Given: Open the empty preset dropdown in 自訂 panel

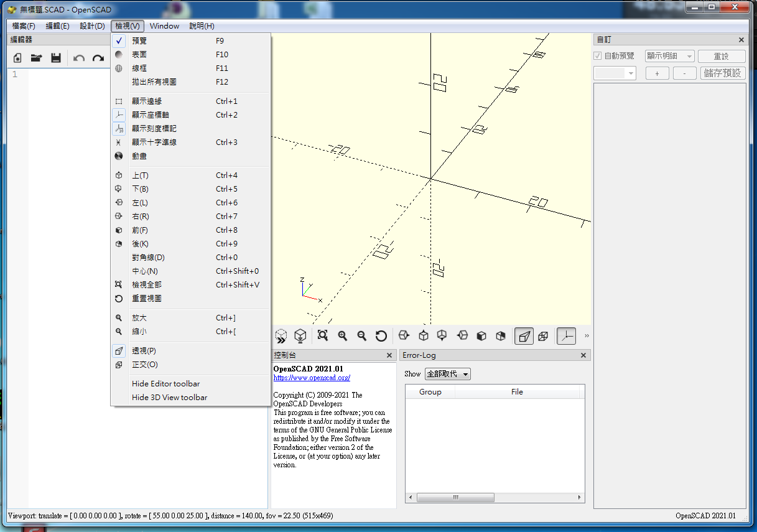Looking at the screenshot, I should (x=615, y=73).
